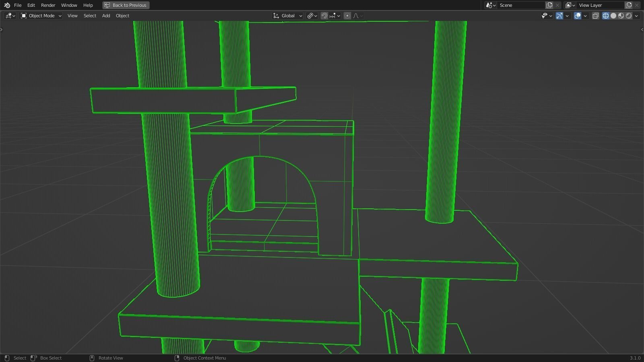Viewport: 644px width, 362px height.
Task: Switch to rendered viewport shading
Action: point(629,16)
